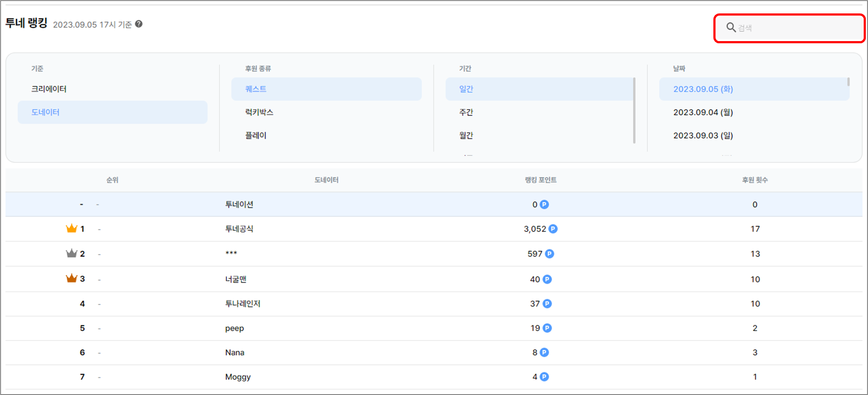Click the gold crown for rank 1
The height and width of the screenshot is (395, 868).
pos(71,228)
